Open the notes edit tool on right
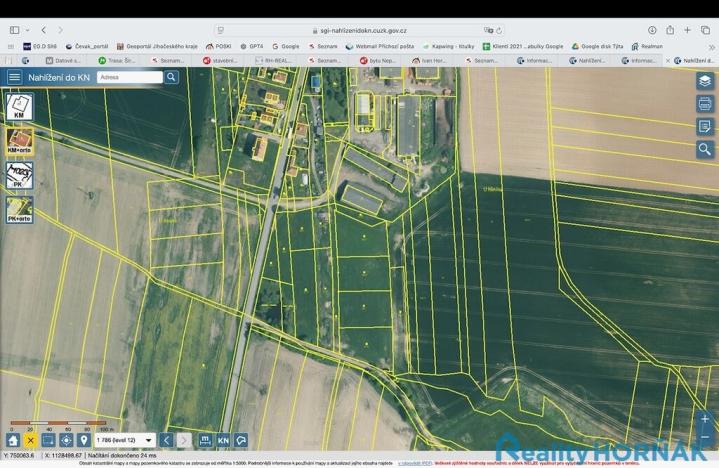 tap(705, 127)
